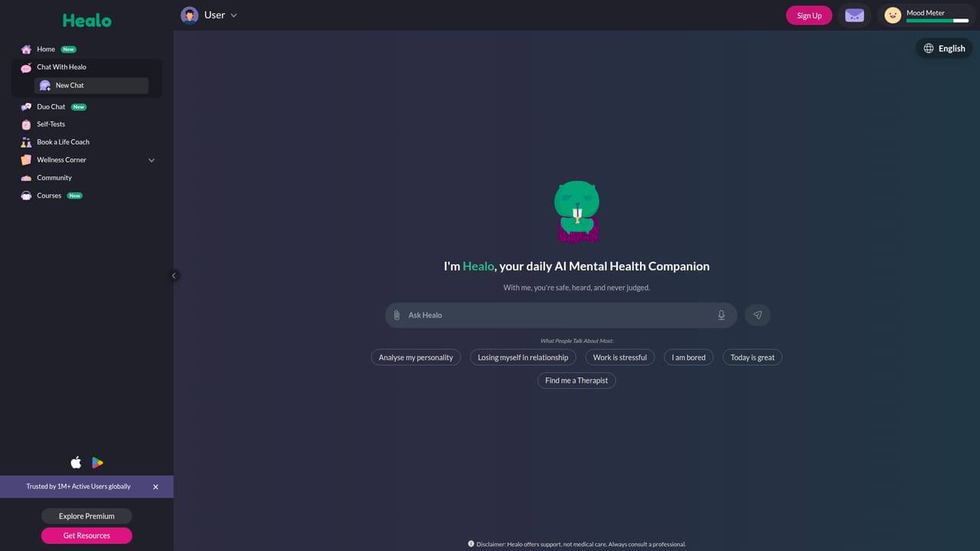Click the Home label in sidebar
Screen dimensions: 980x551
[x=46, y=49]
